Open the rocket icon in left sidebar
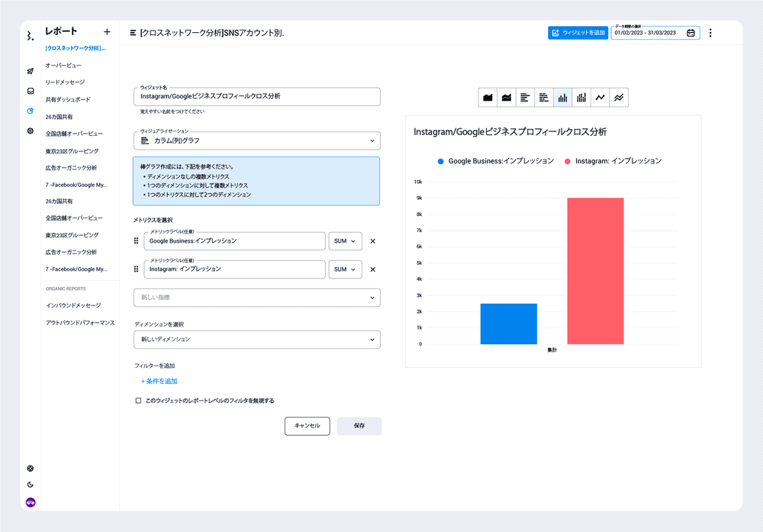Image resolution: width=763 pixels, height=532 pixels. pos(31,71)
